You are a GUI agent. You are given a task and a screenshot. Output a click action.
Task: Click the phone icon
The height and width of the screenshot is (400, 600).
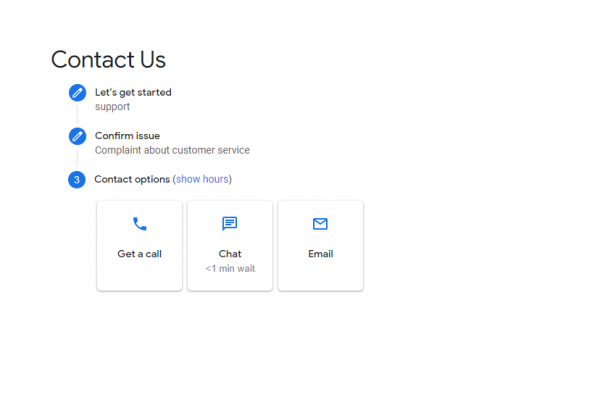pos(139,224)
